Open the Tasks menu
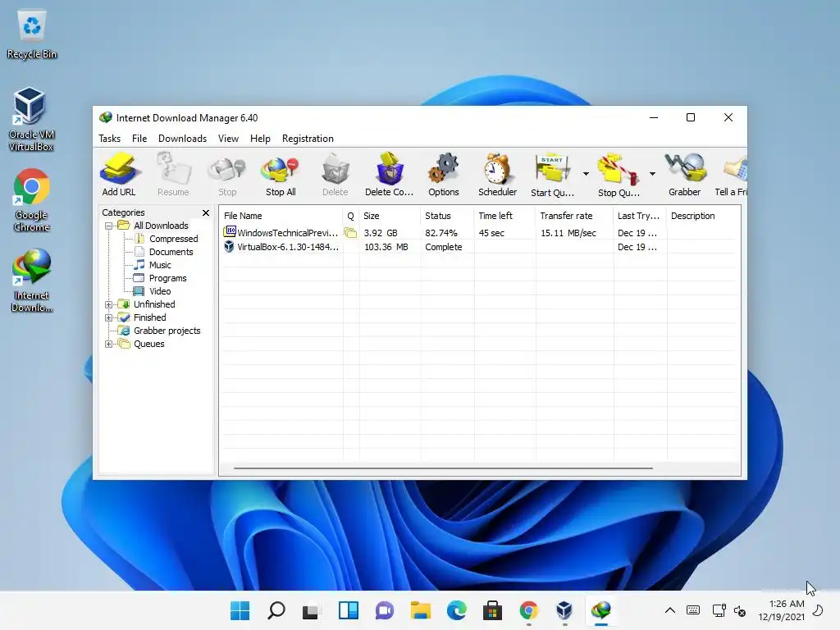 (110, 139)
